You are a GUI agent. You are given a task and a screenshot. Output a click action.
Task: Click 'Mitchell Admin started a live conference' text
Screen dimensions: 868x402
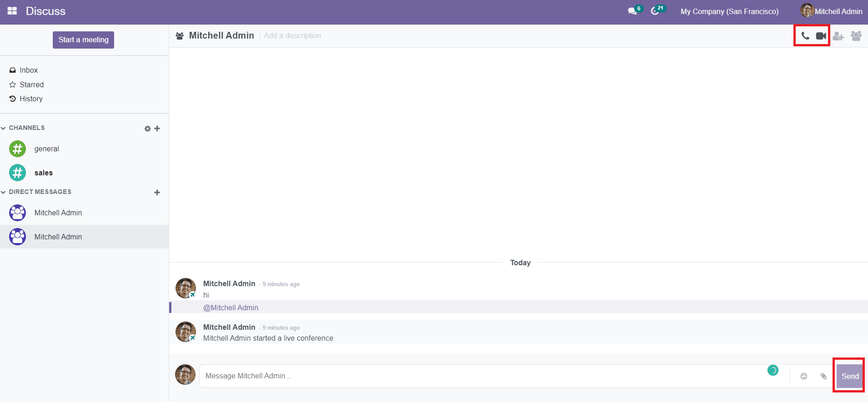click(x=268, y=338)
